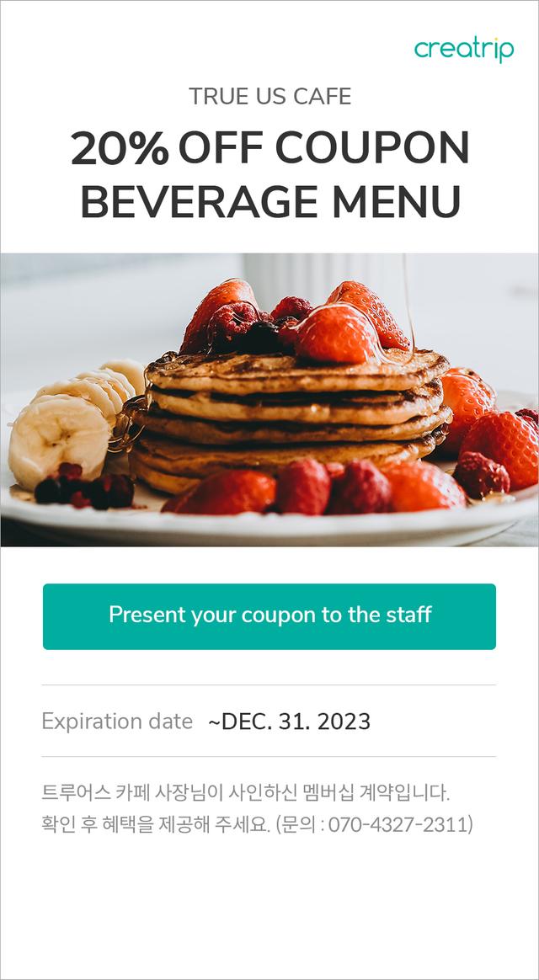Click the Korean line starting 트루어스 카페

246,793
